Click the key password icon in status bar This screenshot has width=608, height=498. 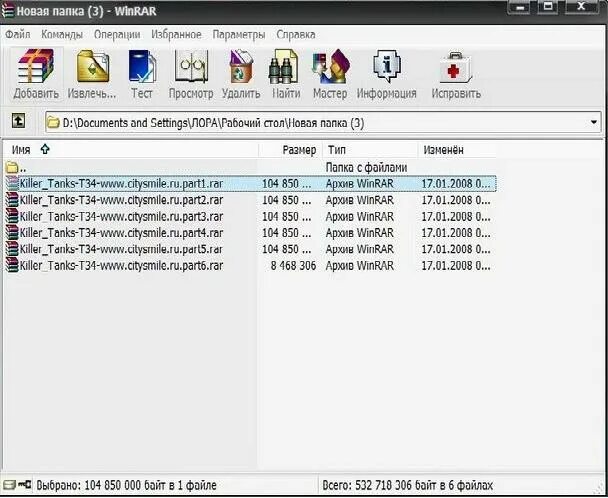[24, 484]
